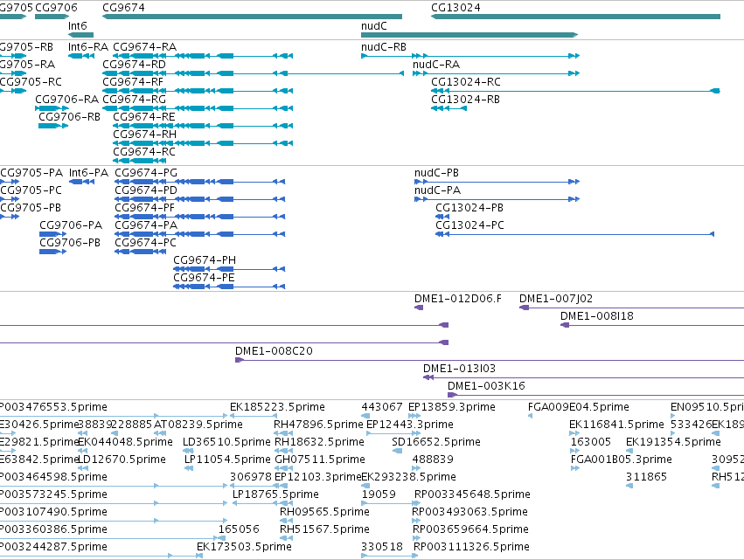Select the CG9674-RE transcript label

pyautogui.click(x=144, y=117)
